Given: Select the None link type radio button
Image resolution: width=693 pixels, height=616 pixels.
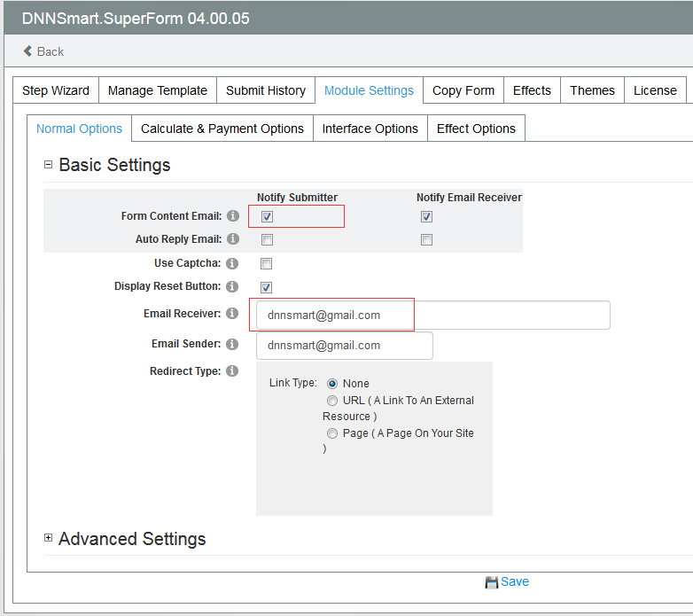Looking at the screenshot, I should pyautogui.click(x=332, y=384).
